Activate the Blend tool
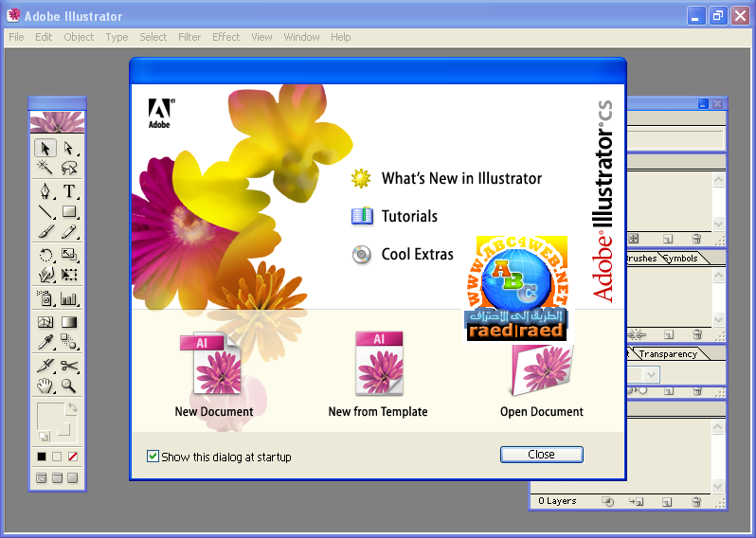Screen dimensions: 756x538 click(x=68, y=342)
